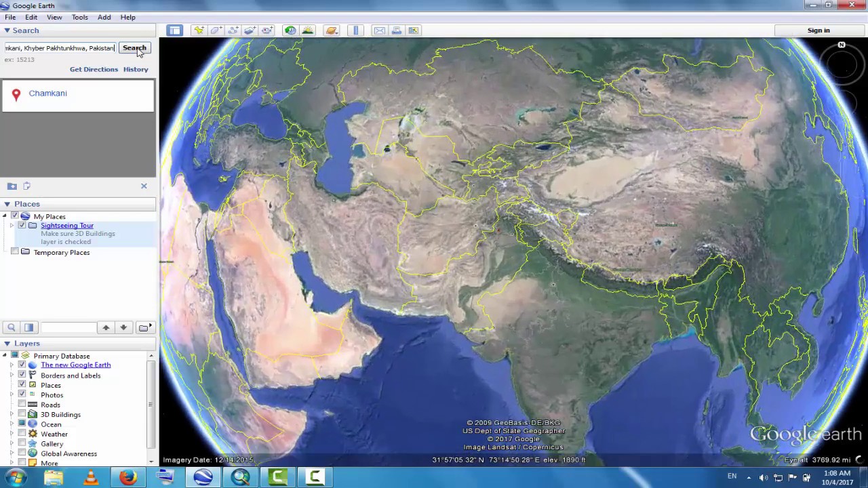Click Get Directions link

pos(94,69)
